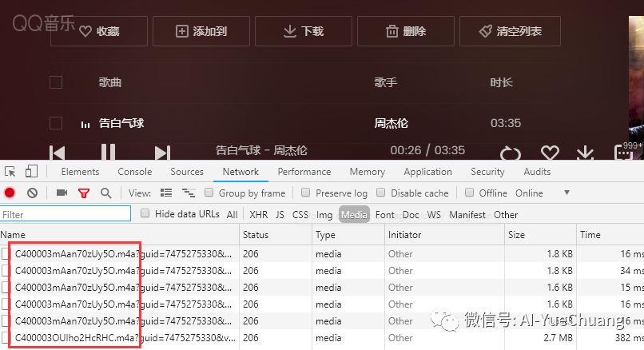Click the 删除 trash button

[406, 31]
